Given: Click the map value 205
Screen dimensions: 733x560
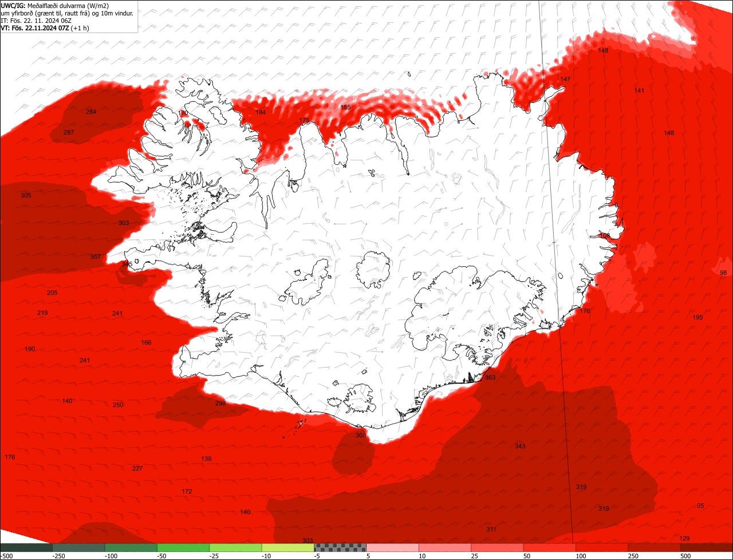Looking at the screenshot, I should tap(52, 293).
